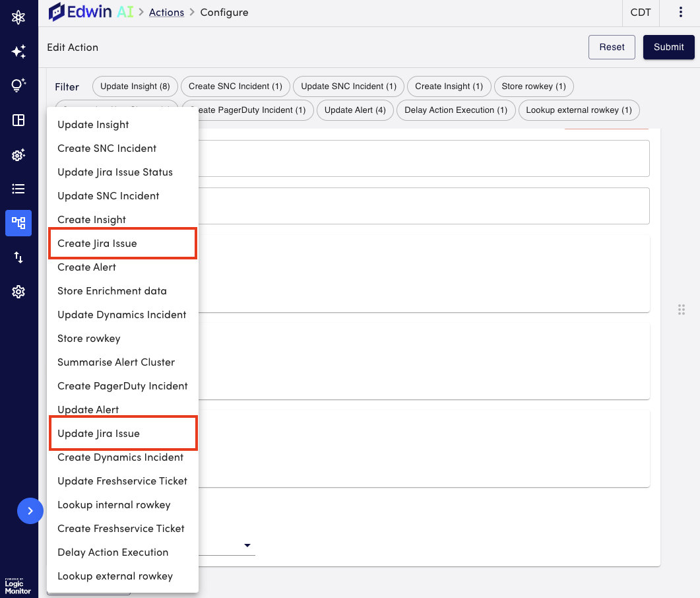Open dropdown arrow near bottom of form
The width and height of the screenshot is (700, 598).
pyautogui.click(x=247, y=545)
